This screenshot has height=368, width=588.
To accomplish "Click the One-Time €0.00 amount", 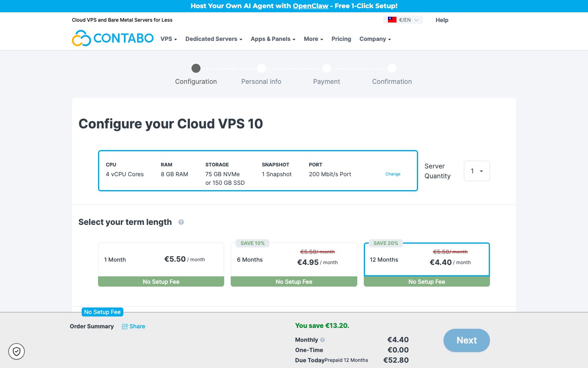I will pos(398,350).
